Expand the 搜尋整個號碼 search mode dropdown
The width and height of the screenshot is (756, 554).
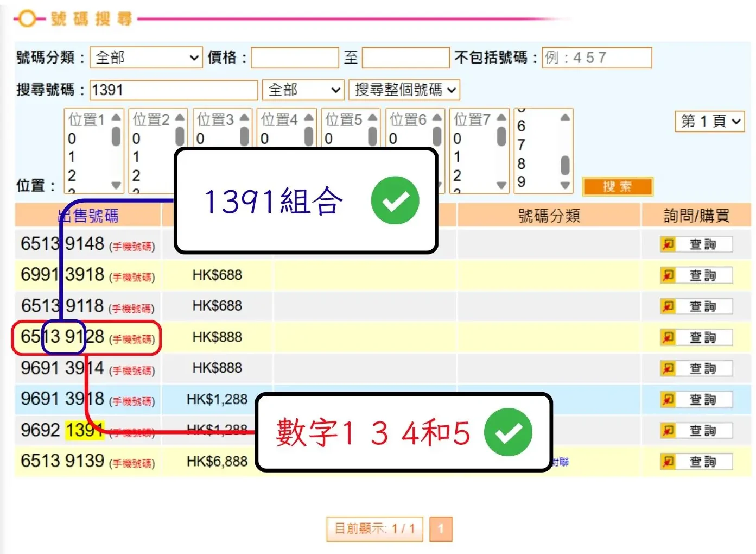pyautogui.click(x=404, y=90)
